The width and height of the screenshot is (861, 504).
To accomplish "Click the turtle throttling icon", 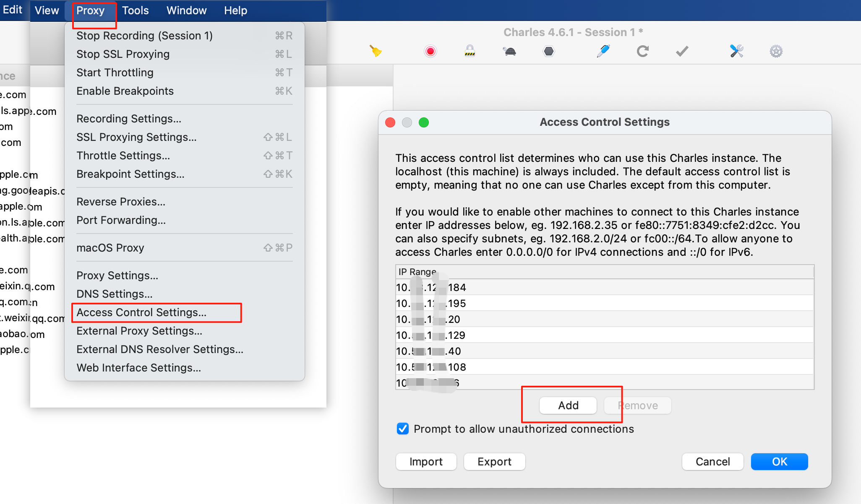I will tap(509, 51).
